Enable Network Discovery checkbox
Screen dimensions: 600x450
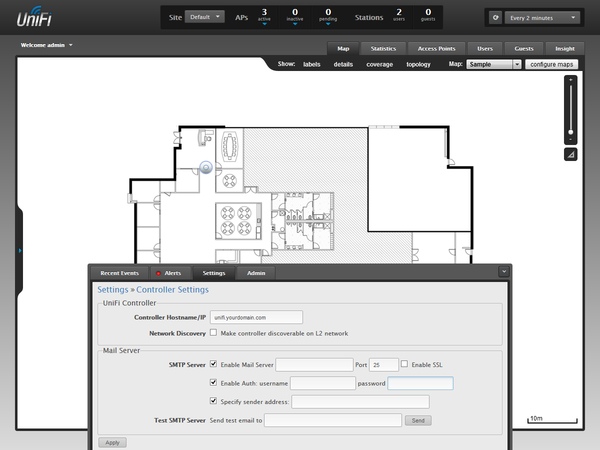213,332
